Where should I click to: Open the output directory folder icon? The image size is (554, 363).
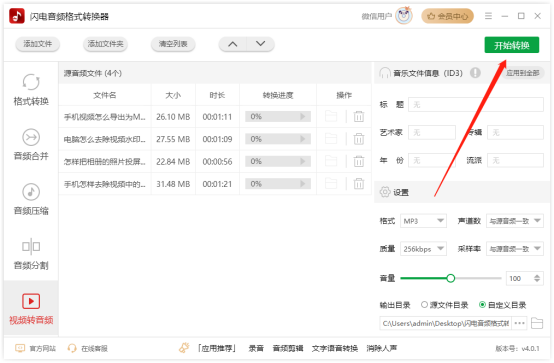click(x=537, y=323)
